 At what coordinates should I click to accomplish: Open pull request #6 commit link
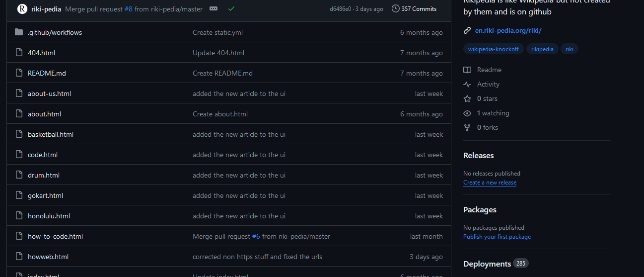pos(256,236)
